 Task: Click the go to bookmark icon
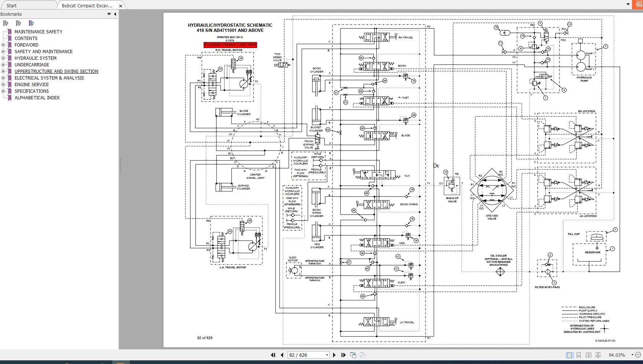[31, 23]
